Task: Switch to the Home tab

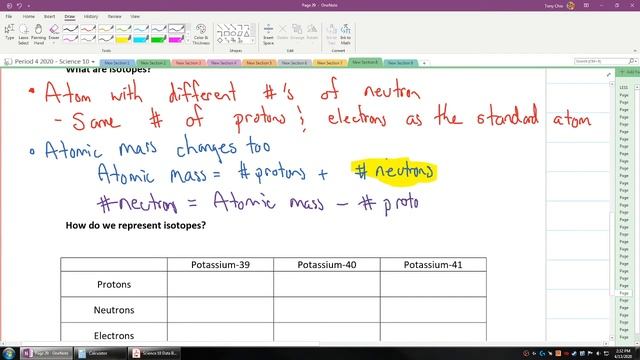Action: point(29,17)
